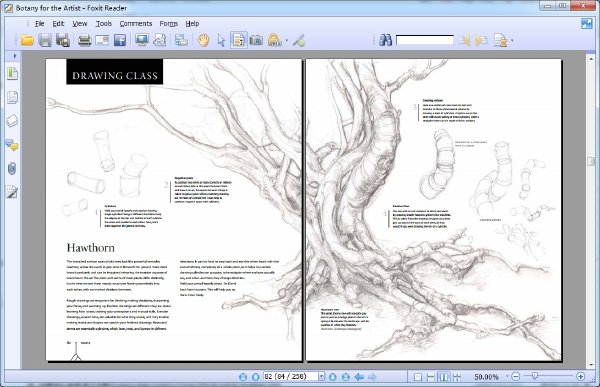This screenshot has height=387, width=600.
Task: Open the Layers panel in the sidebar
Action: click(12, 121)
